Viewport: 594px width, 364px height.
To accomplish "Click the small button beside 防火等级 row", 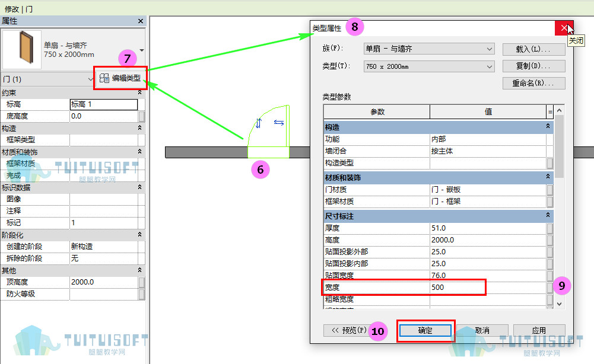I will click(142, 294).
